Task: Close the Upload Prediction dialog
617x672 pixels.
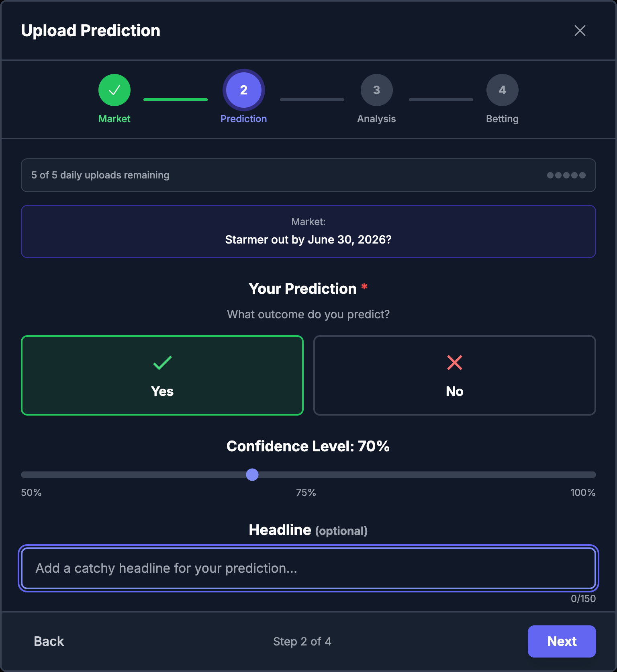Action: point(580,31)
